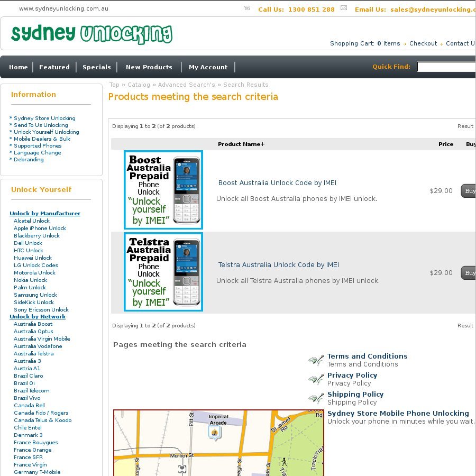Choose the Australia Vodafone network
The height and width of the screenshot is (476, 476).
[x=38, y=346]
